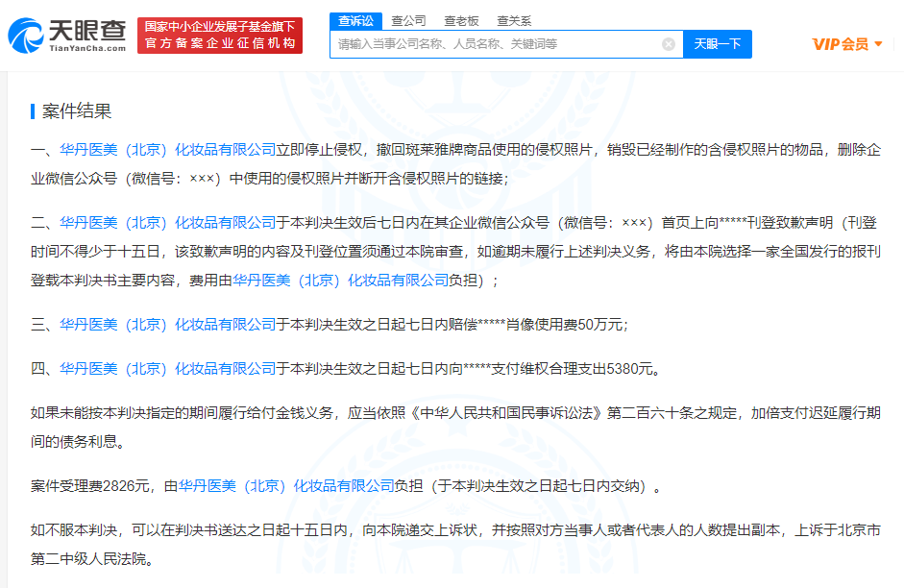Switch to the 查诉讼 tab
Image resolution: width=904 pixels, height=588 pixels.
coord(355,21)
